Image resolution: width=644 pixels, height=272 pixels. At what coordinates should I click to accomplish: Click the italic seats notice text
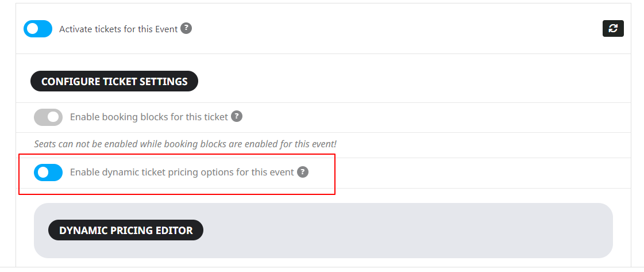point(185,144)
